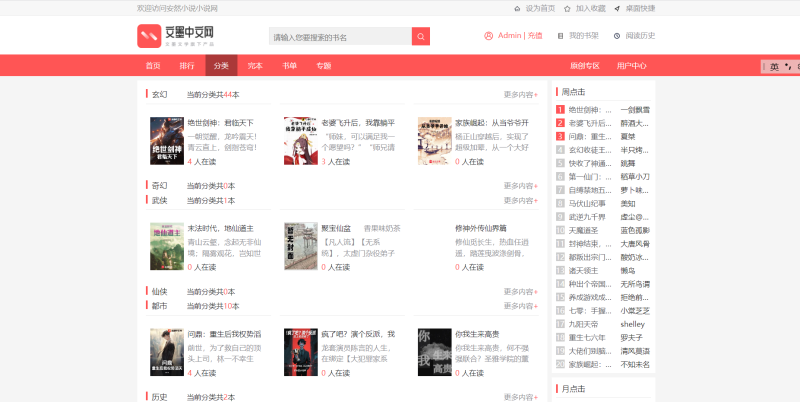Click the 玄幻 category heading
The width and height of the screenshot is (800, 402).
(159, 94)
